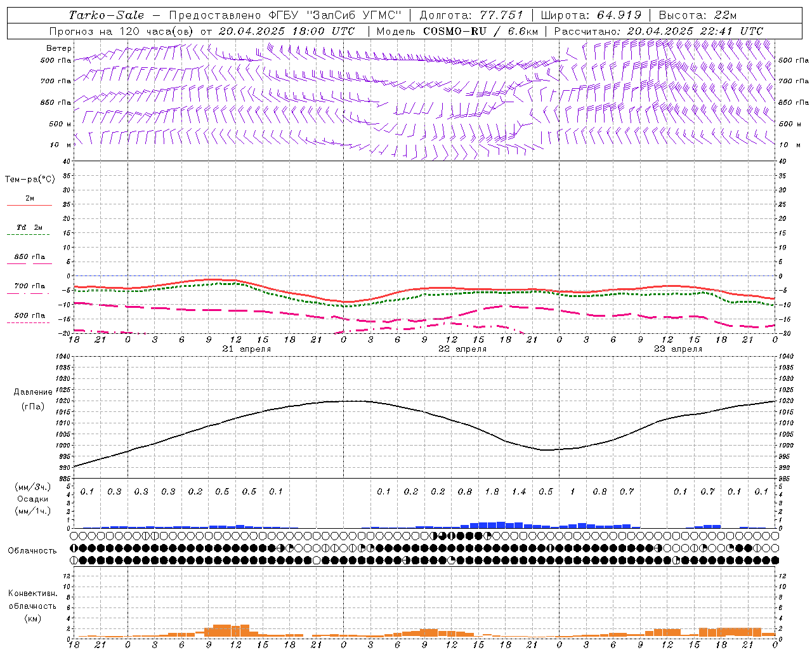Click the 'Конвективн.' convective cloud label
The width and height of the screenshot is (812, 650).
[x=33, y=594]
